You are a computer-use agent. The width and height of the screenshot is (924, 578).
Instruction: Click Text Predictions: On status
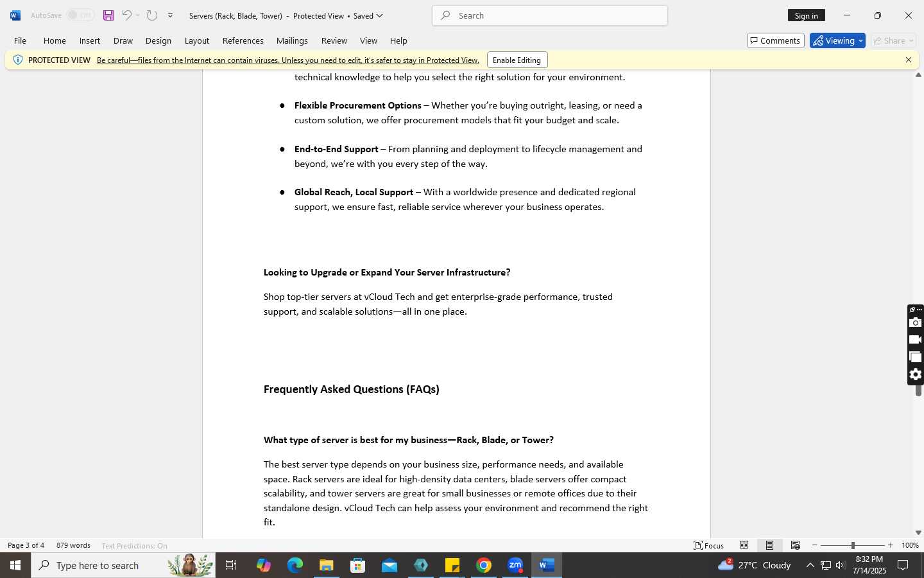134,546
